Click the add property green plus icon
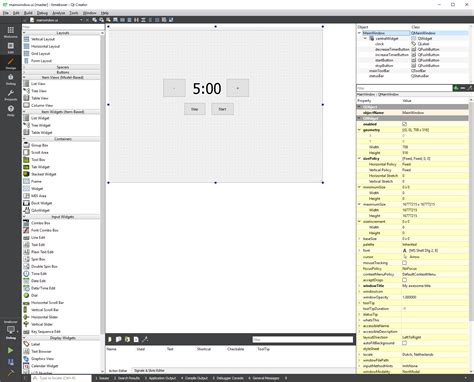Image resolution: width=474 pixels, height=382 pixels. tap(456, 88)
